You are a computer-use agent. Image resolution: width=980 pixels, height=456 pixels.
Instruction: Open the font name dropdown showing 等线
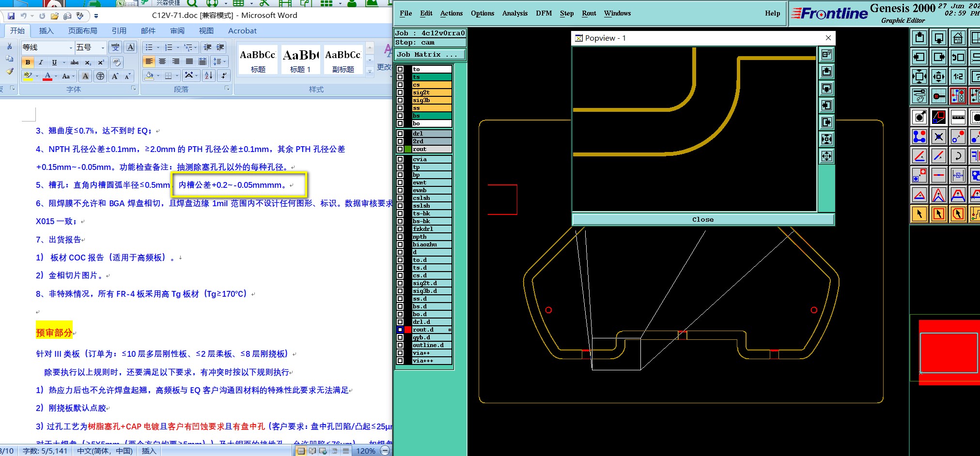click(x=70, y=47)
